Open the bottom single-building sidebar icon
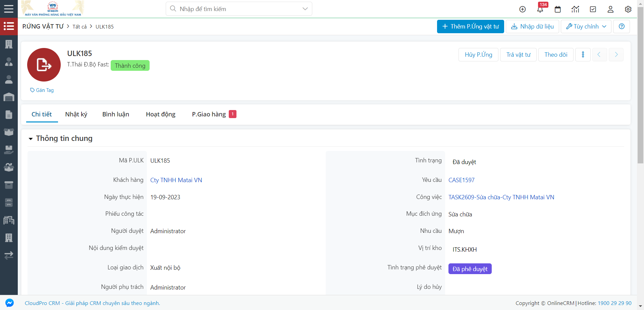 point(9,238)
